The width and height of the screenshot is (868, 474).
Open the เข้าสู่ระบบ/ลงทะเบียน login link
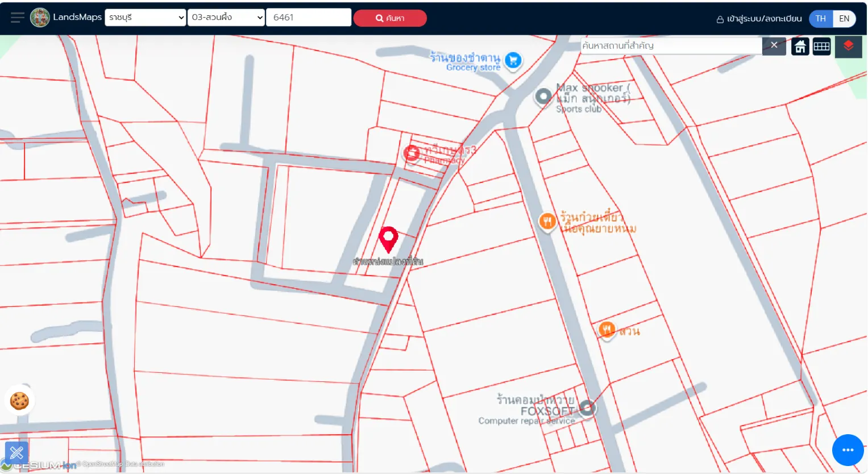click(759, 19)
